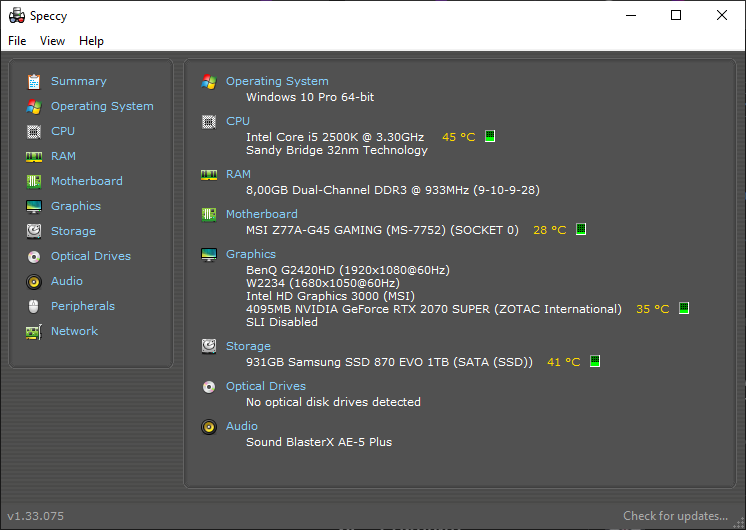Click the chip icon beside CPU heading in main panel

click(209, 122)
